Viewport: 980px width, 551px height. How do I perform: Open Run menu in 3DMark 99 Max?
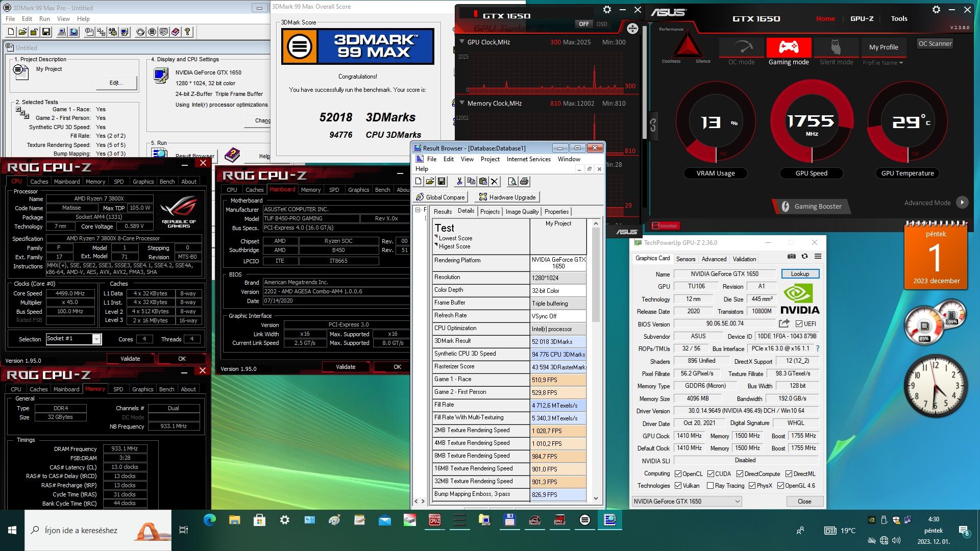44,19
